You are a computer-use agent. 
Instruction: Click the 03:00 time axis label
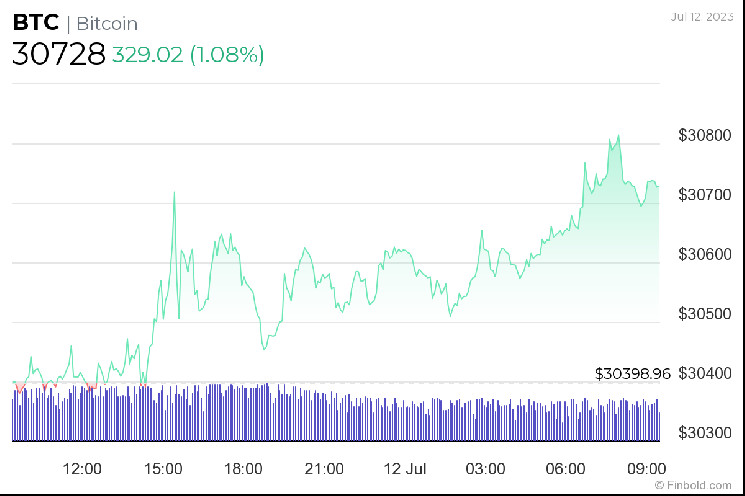pos(485,468)
